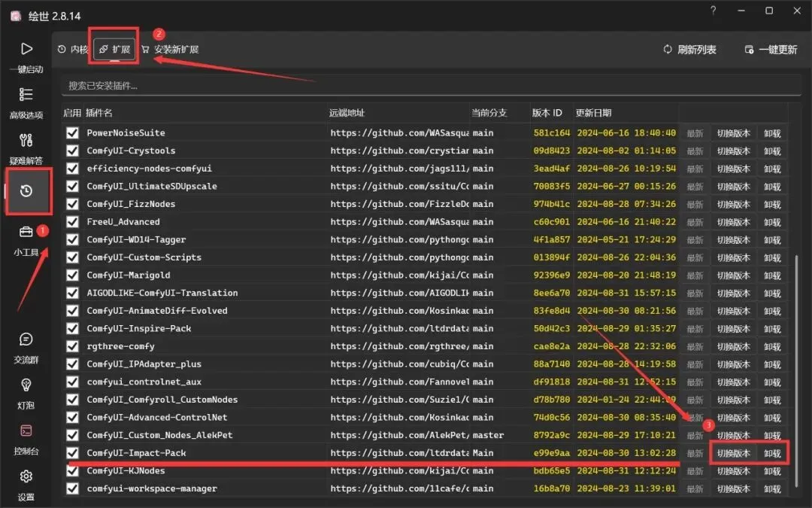Toggle FreeU_Advanced checkbox
This screenshot has height=508, width=812.
tap(72, 221)
